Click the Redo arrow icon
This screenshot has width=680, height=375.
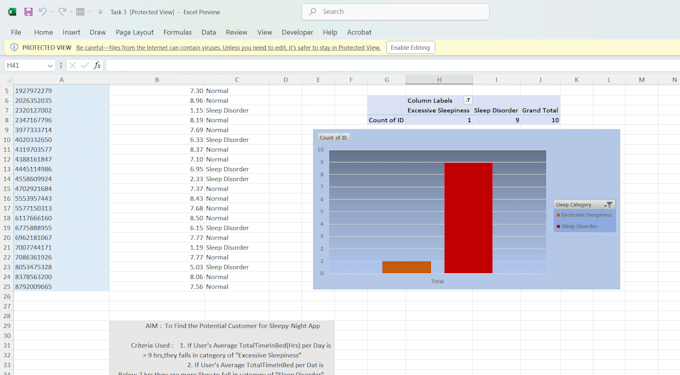[62, 12]
